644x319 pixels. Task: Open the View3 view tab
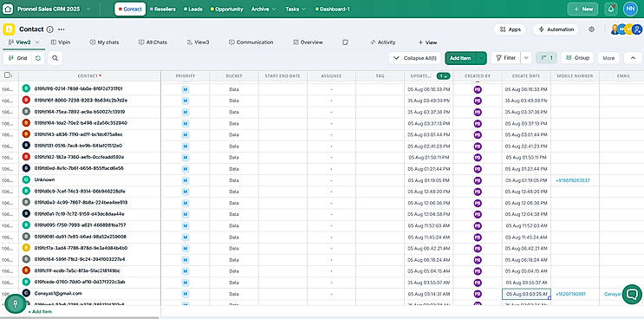[x=198, y=42]
